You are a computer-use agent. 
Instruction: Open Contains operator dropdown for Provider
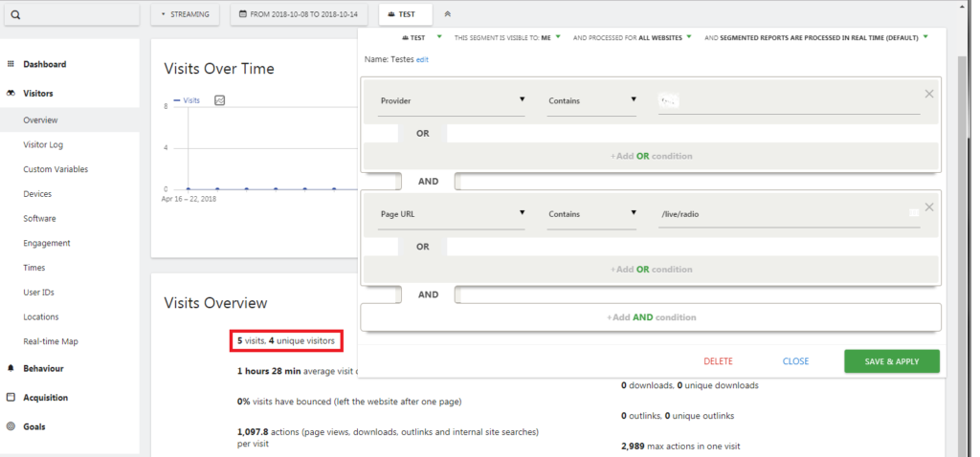point(591,101)
